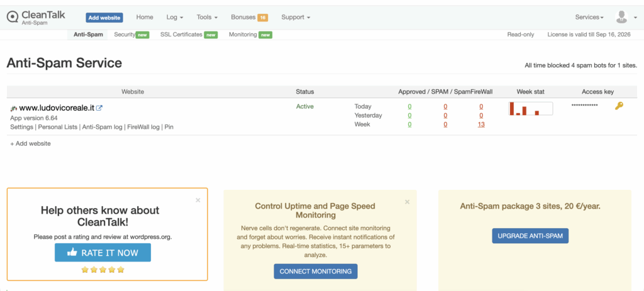
Task: Click the Yesterday row label
Action: (368, 116)
